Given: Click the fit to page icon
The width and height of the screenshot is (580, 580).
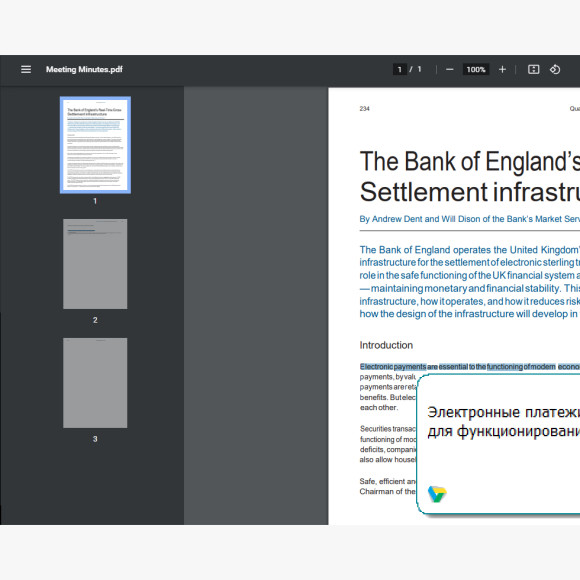Looking at the screenshot, I should tap(533, 70).
